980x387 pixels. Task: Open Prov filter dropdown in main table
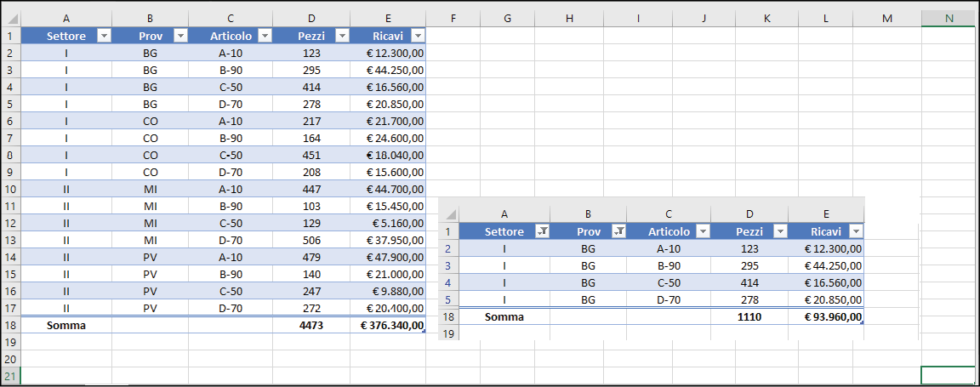[x=180, y=37]
